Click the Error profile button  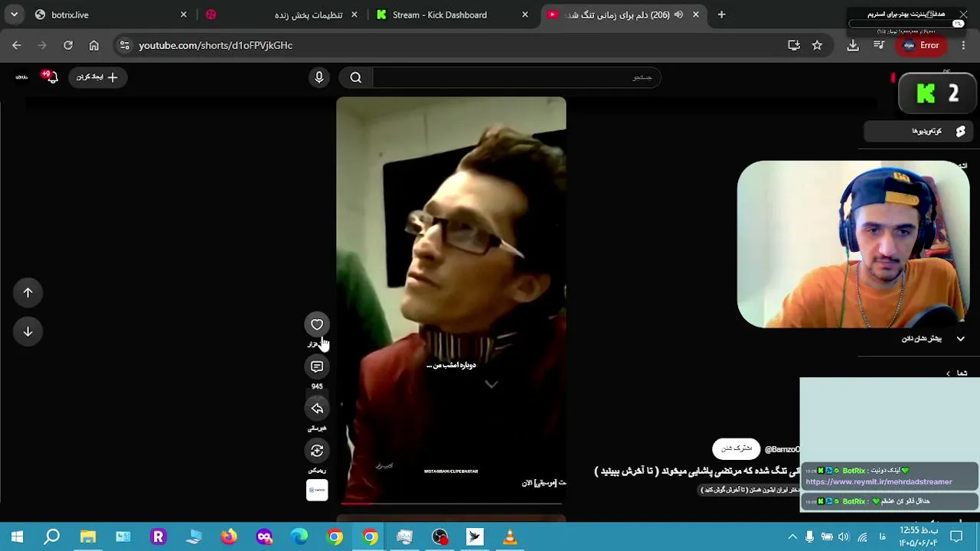point(921,45)
